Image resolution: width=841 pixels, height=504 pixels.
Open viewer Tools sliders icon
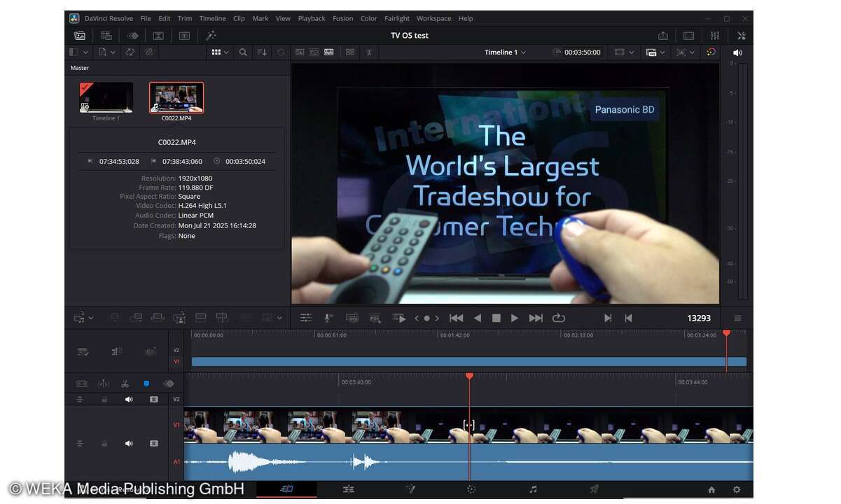tap(306, 318)
